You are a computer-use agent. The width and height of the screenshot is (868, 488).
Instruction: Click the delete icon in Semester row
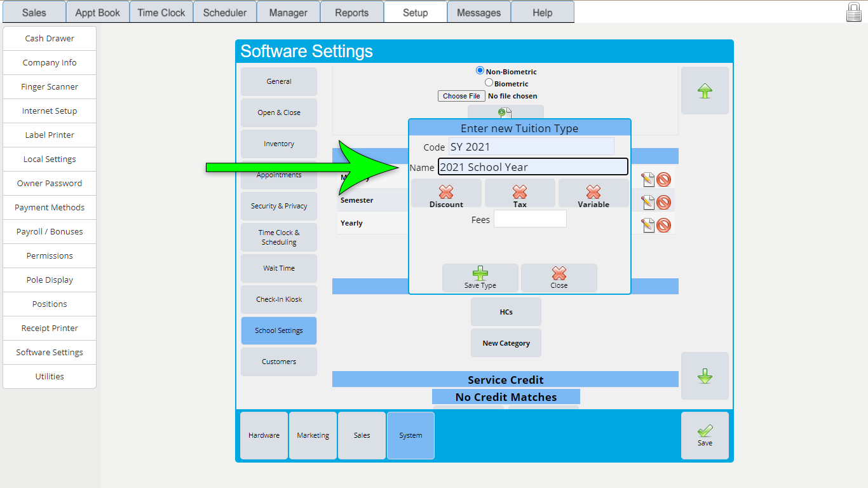point(663,203)
